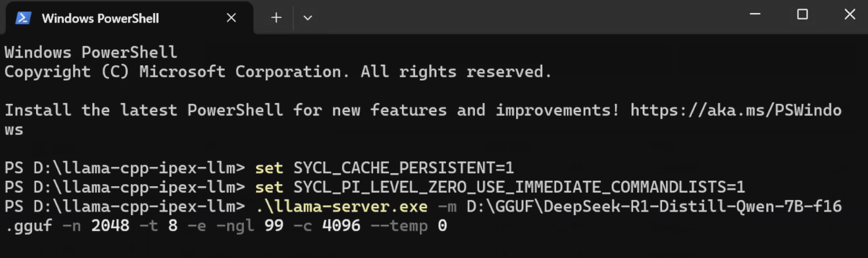The width and height of the screenshot is (868, 258).
Task: Maximize the terminal window
Action: click(802, 15)
